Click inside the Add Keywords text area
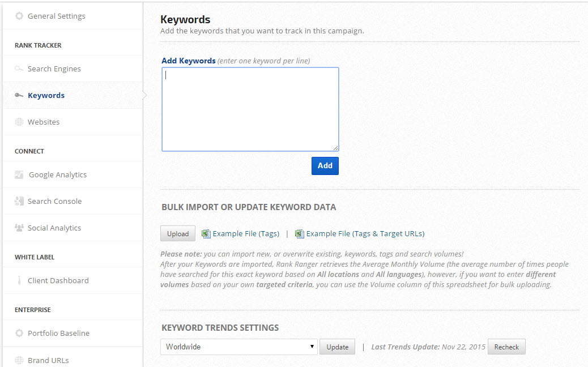 pos(250,109)
